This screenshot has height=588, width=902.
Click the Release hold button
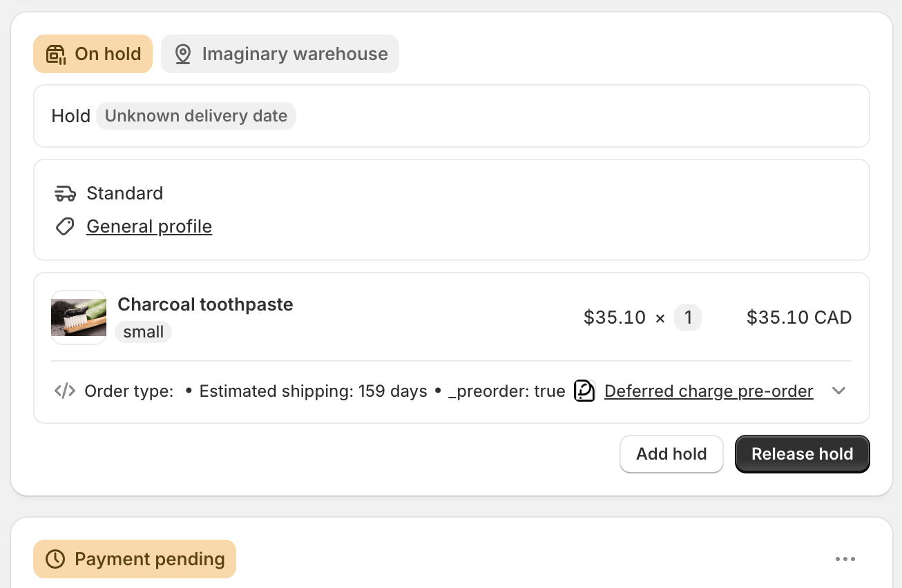(x=803, y=454)
